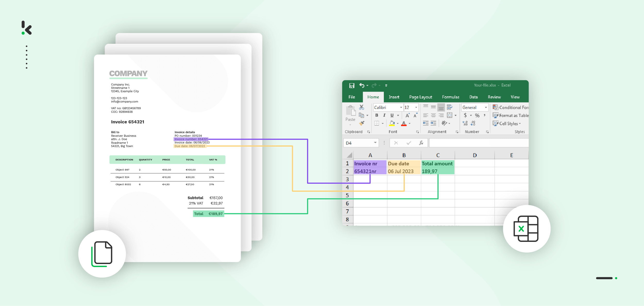Toggle Bold formatting
The width and height of the screenshot is (644, 306).
(x=377, y=115)
